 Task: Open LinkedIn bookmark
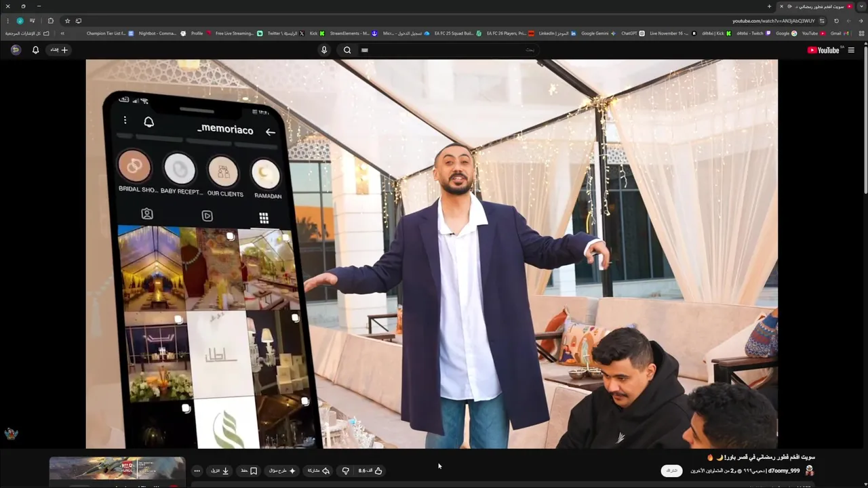557,33
